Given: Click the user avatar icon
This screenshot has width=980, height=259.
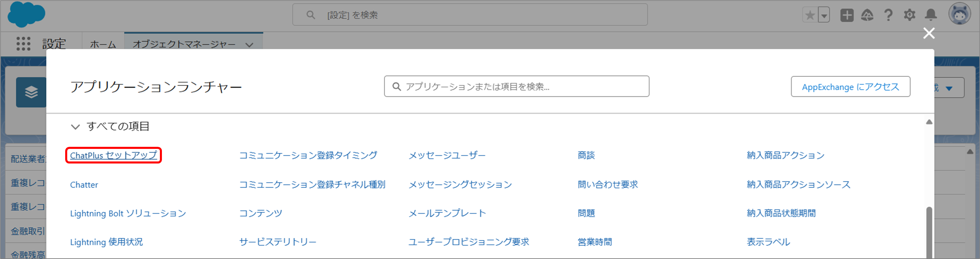Looking at the screenshot, I should coord(960,14).
